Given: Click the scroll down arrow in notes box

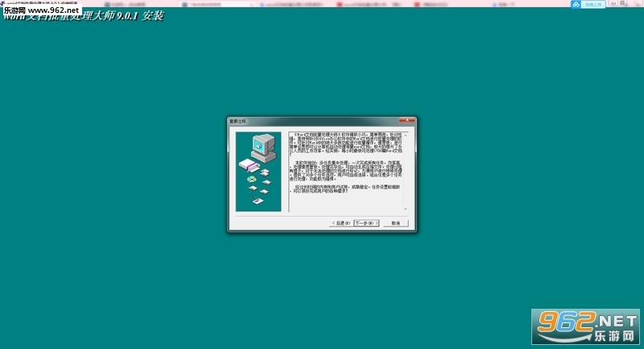Looking at the screenshot, I should coord(406,210).
